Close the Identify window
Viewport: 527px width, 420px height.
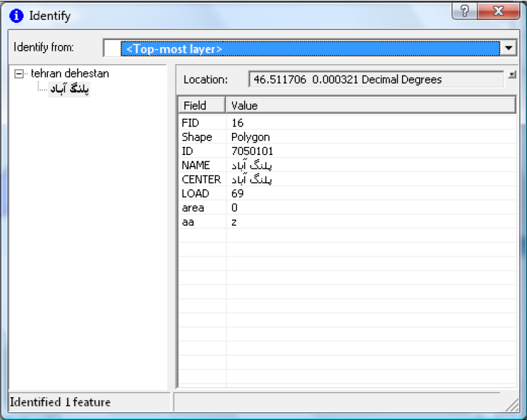(x=498, y=11)
